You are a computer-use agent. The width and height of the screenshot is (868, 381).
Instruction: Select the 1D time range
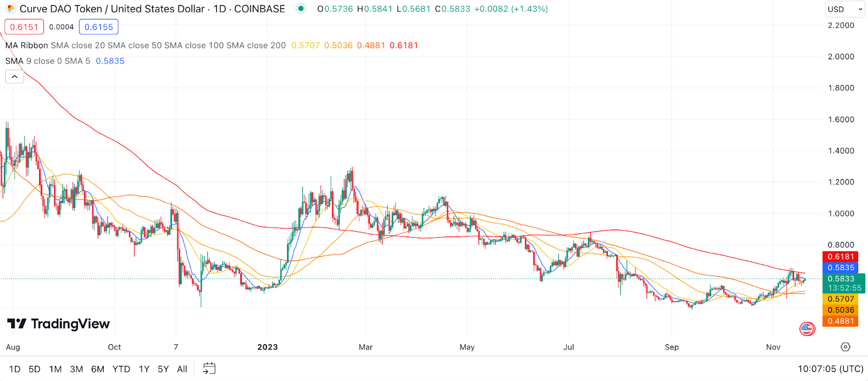[15, 369]
